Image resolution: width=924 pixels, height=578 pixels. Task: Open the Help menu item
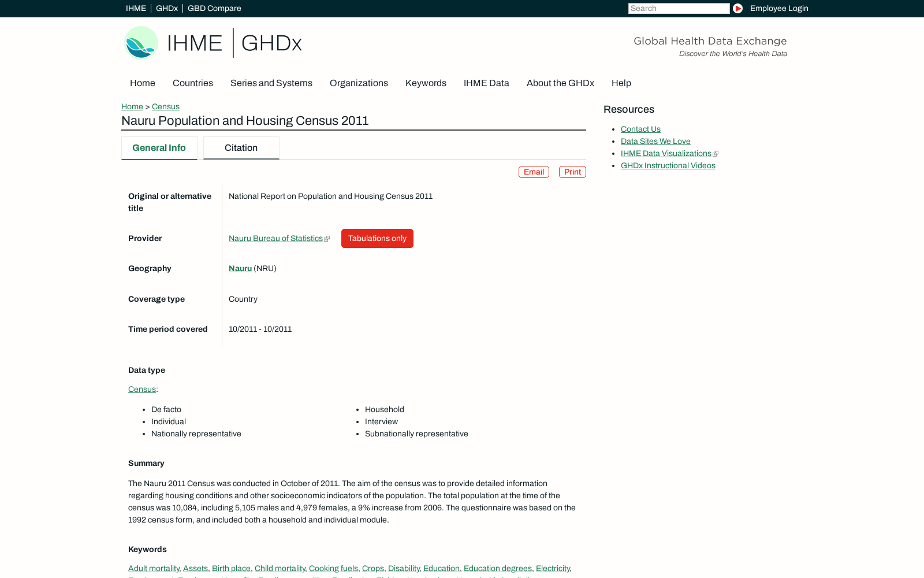click(x=621, y=83)
